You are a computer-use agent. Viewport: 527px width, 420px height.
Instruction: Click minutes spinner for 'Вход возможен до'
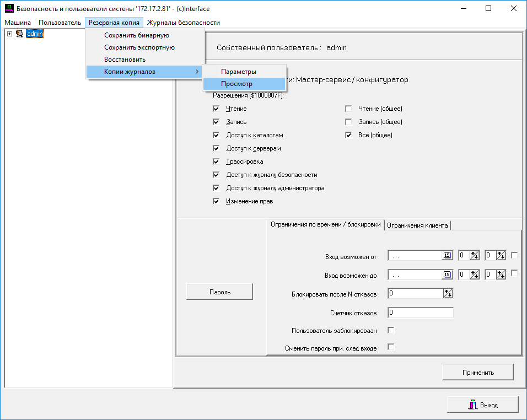pos(501,274)
